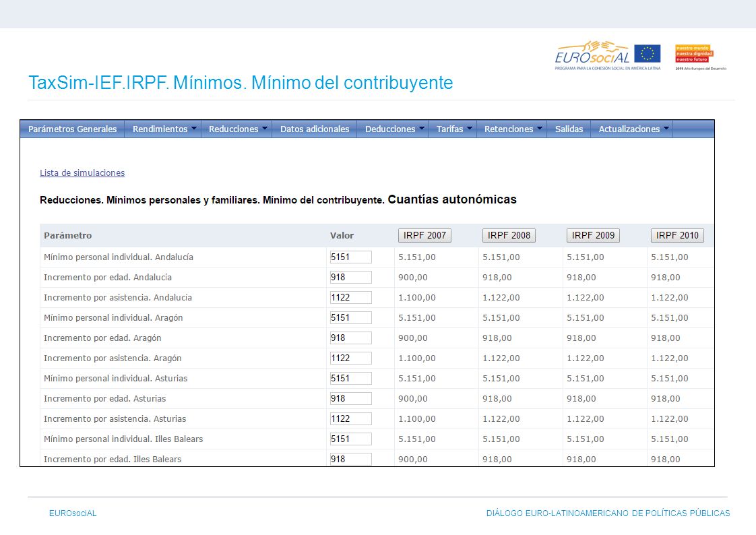Click the Valor column header
Image resolution: width=756 pixels, height=535 pixels.
(342, 236)
